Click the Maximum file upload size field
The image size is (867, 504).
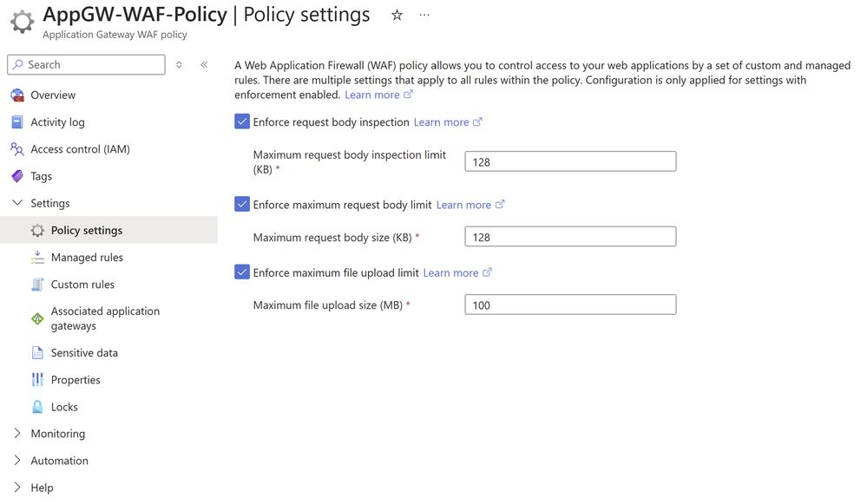coord(570,305)
